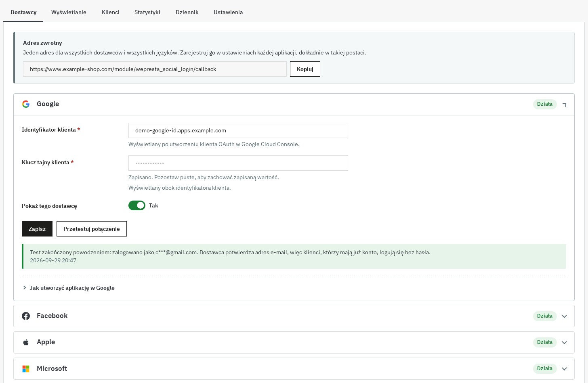Select the callback URL field
This screenshot has height=383, width=588.
[x=155, y=69]
